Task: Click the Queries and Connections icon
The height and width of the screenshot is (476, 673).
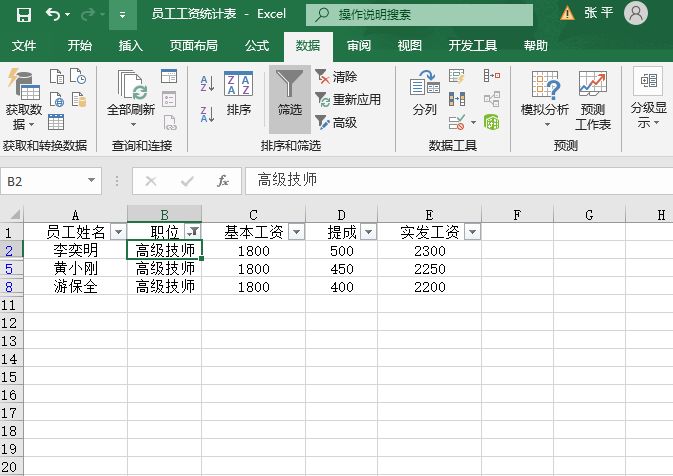Action: pos(169,76)
